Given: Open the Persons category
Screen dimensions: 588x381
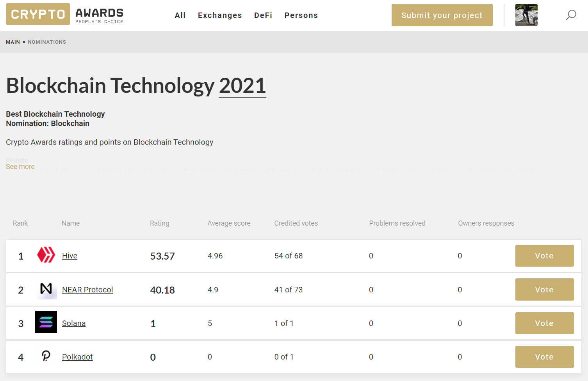Looking at the screenshot, I should [x=301, y=15].
